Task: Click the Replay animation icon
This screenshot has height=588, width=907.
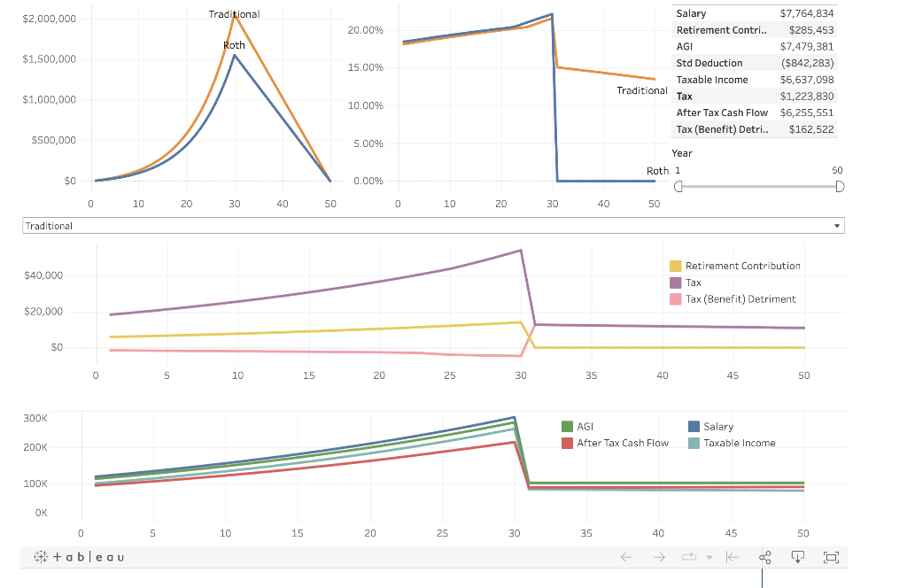Action: click(x=689, y=557)
